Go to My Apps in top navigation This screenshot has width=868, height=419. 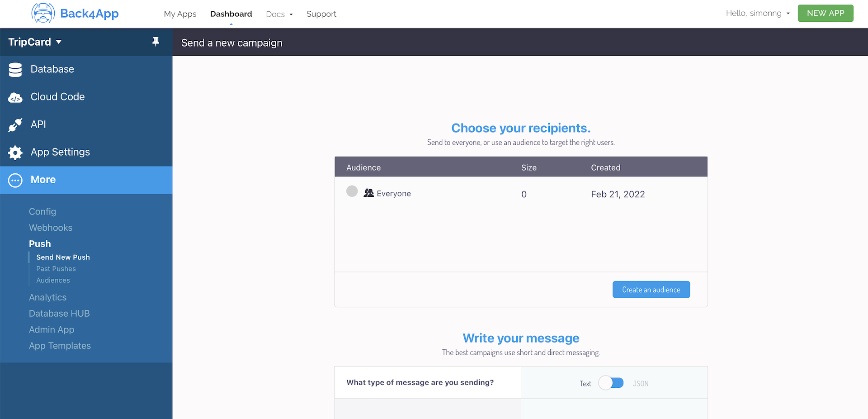[x=180, y=14]
